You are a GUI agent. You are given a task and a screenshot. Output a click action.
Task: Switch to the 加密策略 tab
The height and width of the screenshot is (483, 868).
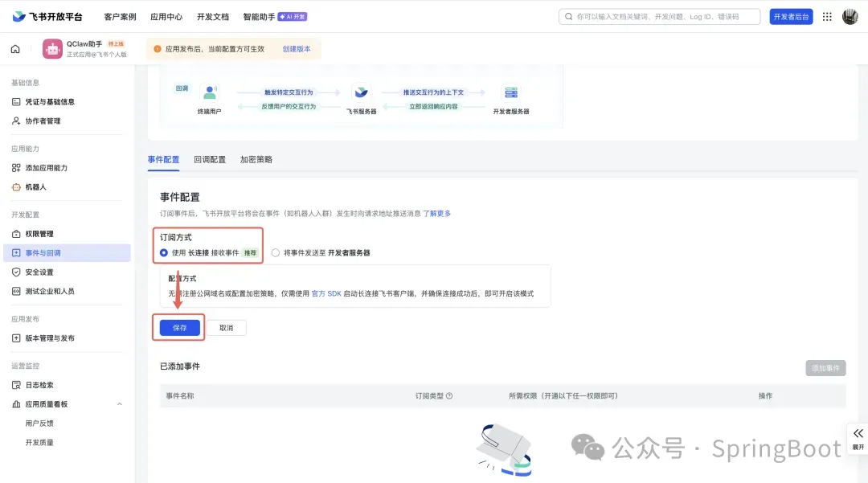[256, 160]
